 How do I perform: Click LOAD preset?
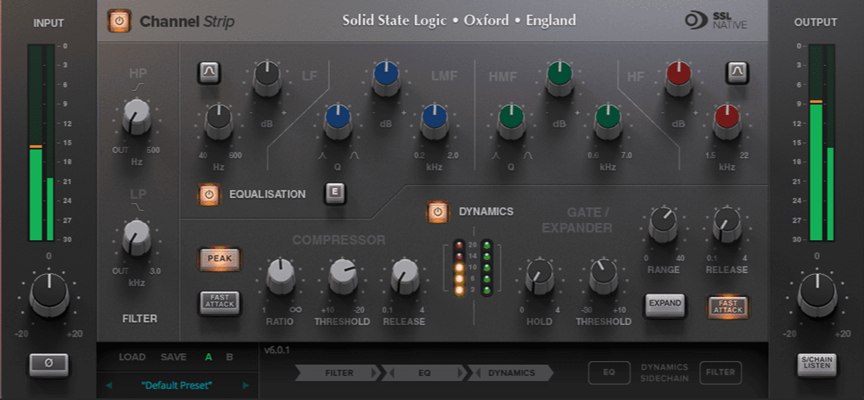(x=132, y=357)
